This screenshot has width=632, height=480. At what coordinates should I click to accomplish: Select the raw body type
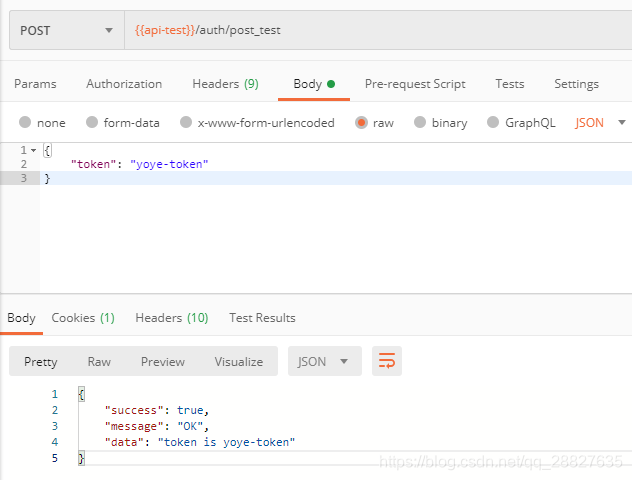(374, 123)
